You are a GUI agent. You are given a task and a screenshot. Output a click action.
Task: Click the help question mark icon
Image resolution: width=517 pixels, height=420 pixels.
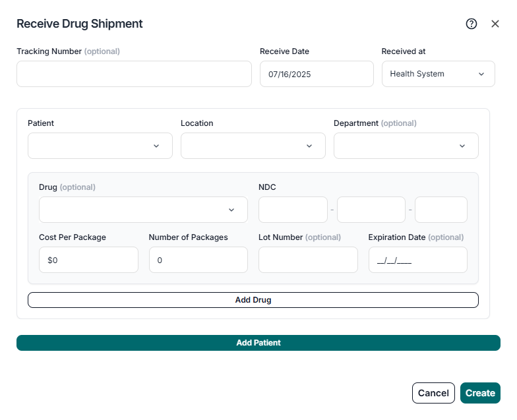pos(471,24)
